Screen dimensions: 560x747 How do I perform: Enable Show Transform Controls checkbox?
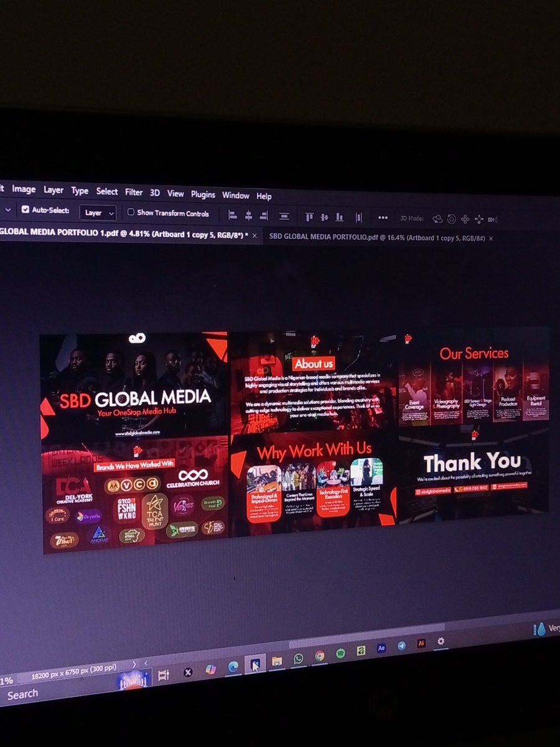(x=131, y=212)
